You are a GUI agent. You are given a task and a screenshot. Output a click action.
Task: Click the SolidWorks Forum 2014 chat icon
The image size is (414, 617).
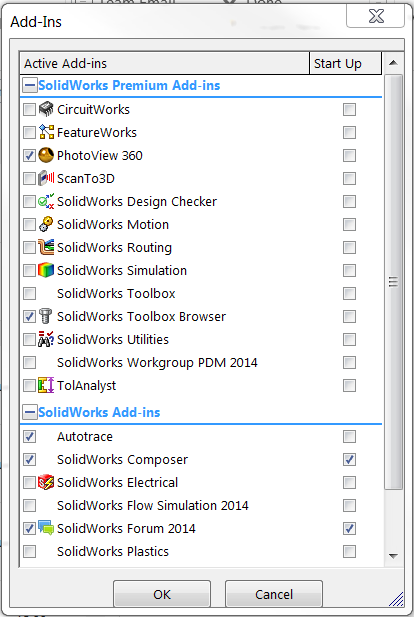(46, 528)
